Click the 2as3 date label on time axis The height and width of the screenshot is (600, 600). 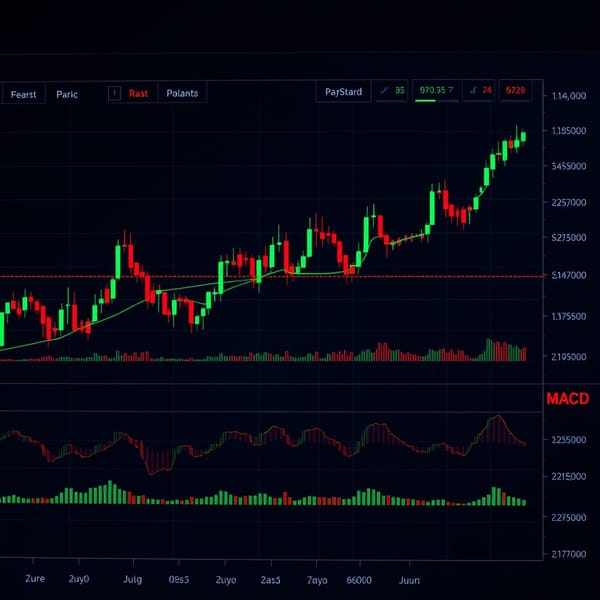point(271,580)
